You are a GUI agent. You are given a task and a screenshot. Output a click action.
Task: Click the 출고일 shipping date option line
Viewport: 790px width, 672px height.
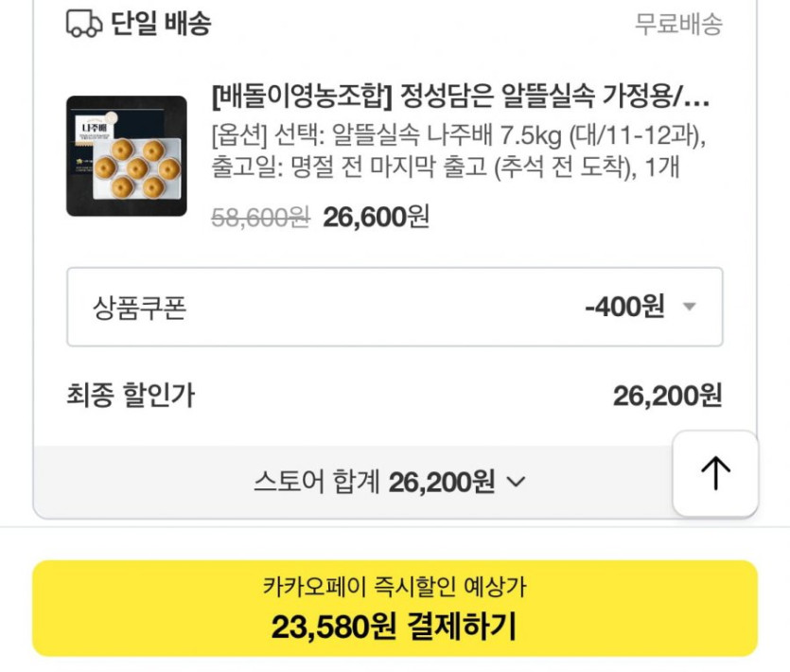(446, 167)
